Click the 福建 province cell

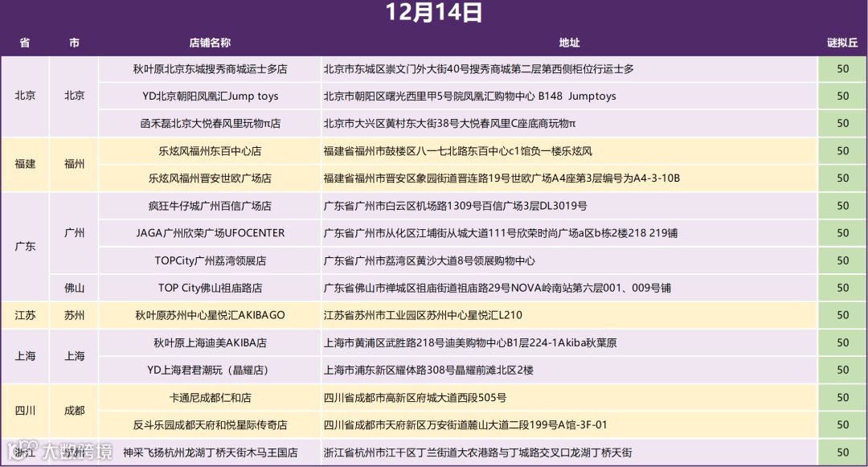(25, 164)
